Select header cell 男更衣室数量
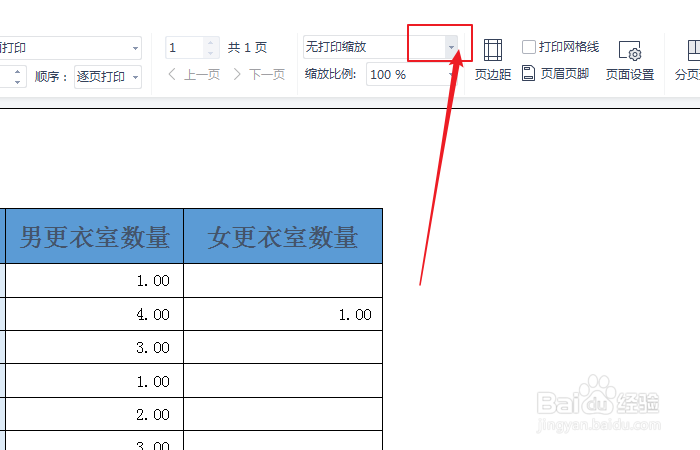Viewport: 700px width, 450px height. click(x=94, y=236)
